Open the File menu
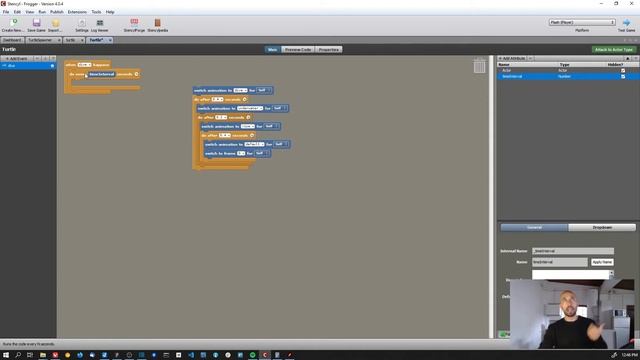The width and height of the screenshot is (640, 360). click(x=6, y=12)
